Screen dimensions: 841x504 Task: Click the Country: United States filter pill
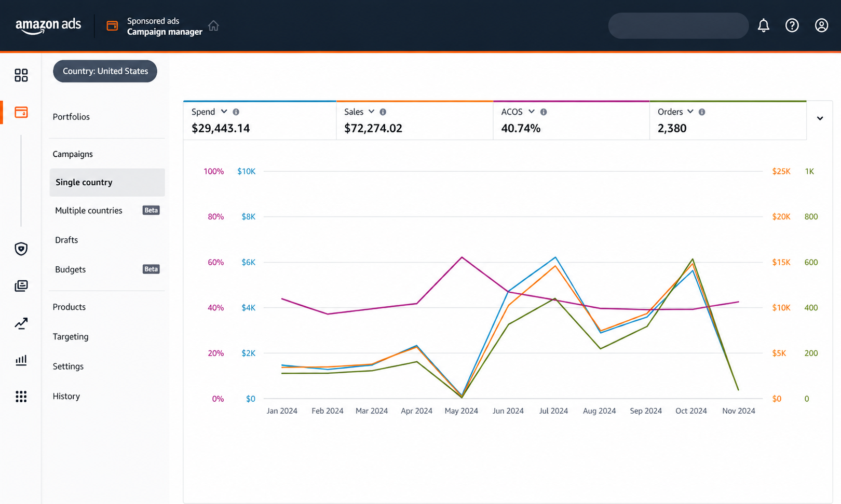click(105, 71)
